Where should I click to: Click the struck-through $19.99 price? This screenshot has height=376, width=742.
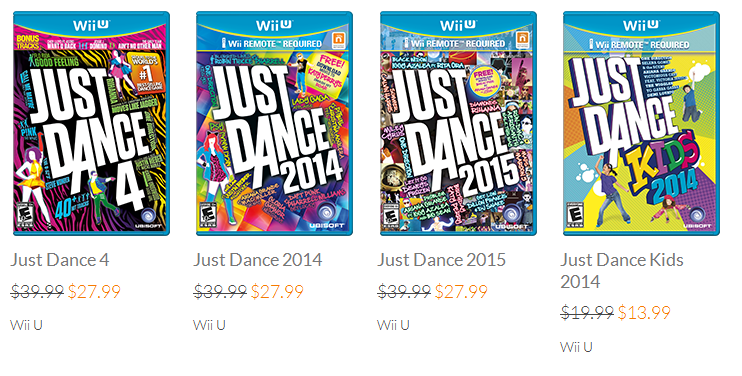pyautogui.click(x=587, y=313)
